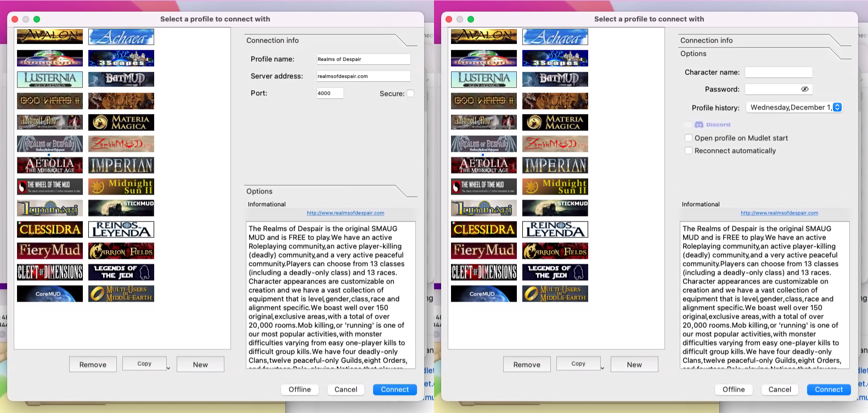The height and width of the screenshot is (413, 868).
Task: Choose 3Kingdoms profile in left window
Action: point(50,58)
